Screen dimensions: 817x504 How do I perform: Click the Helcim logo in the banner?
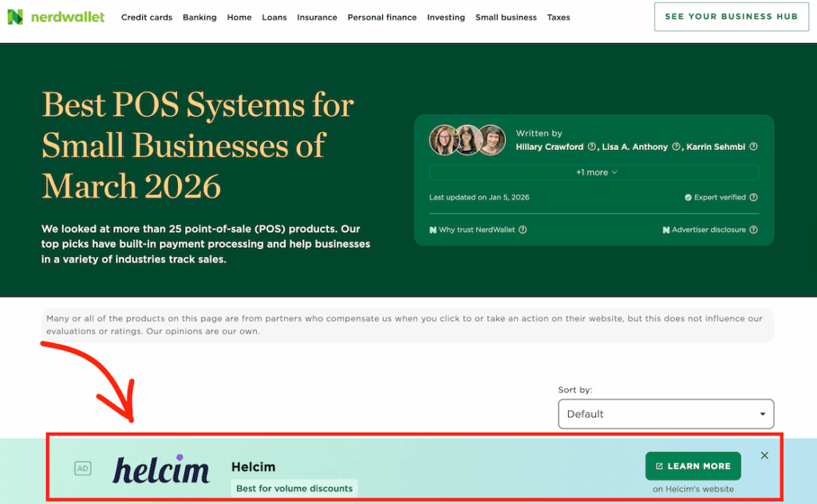click(161, 470)
